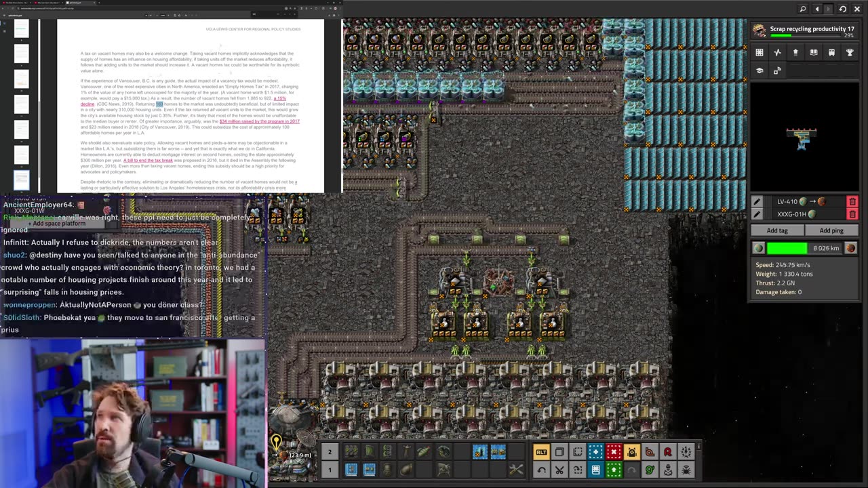Image resolution: width=868 pixels, height=488 pixels.
Task: Select the repair tools quickbar slot
Action: tap(516, 469)
